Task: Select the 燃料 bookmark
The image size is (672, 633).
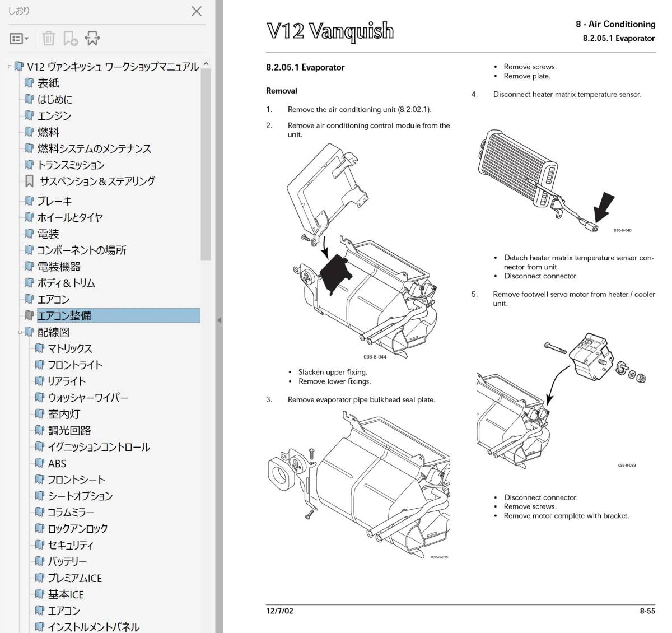Action: pyautogui.click(x=48, y=132)
